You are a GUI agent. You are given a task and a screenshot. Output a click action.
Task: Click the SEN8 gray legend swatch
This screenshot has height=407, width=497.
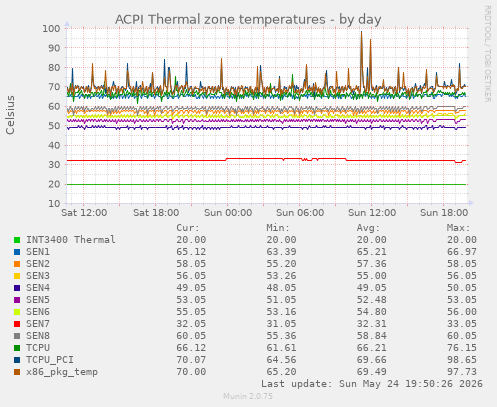point(17,336)
